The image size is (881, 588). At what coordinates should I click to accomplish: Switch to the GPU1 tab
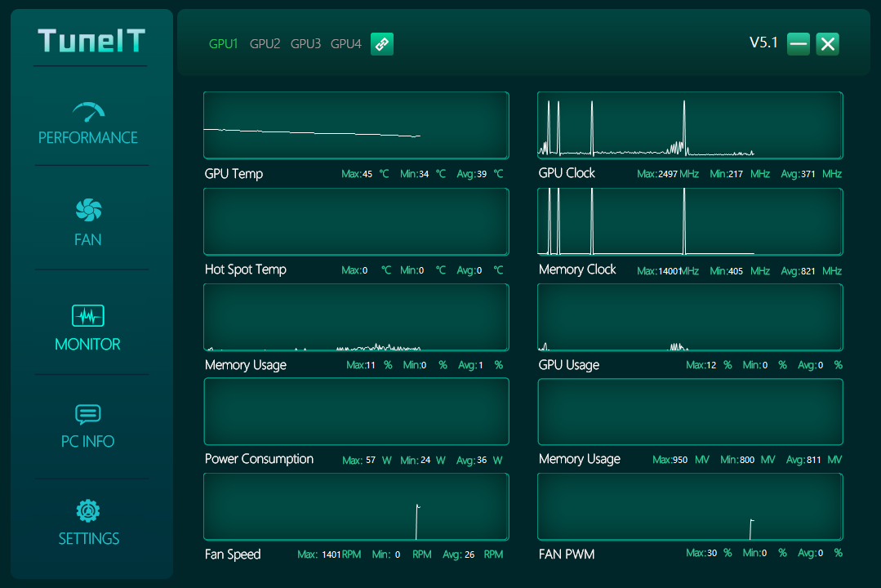pos(223,44)
